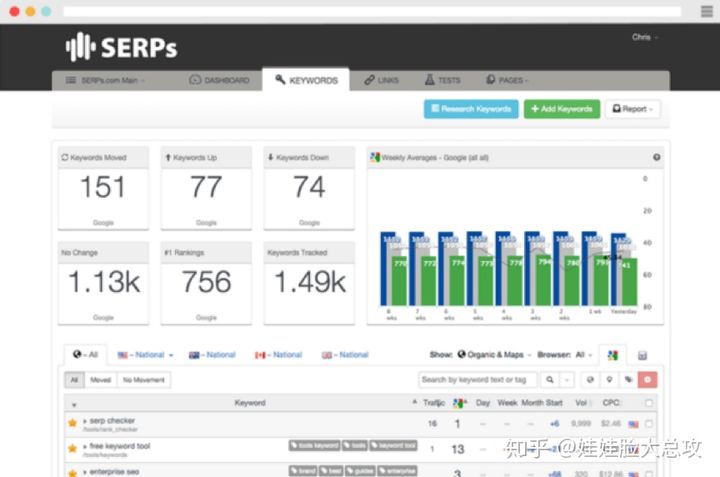
Task: Open the Chris user dropdown
Action: [645, 37]
